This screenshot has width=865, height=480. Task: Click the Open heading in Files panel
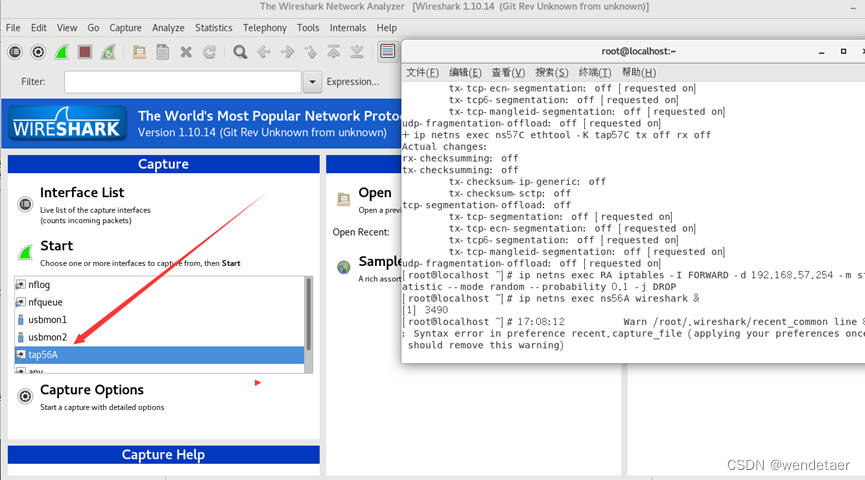click(375, 193)
